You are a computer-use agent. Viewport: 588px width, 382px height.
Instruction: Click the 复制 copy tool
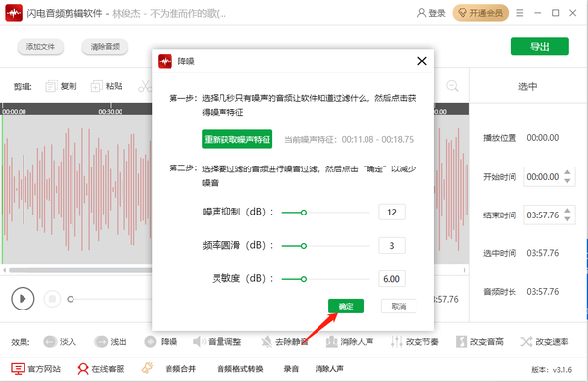coord(61,86)
